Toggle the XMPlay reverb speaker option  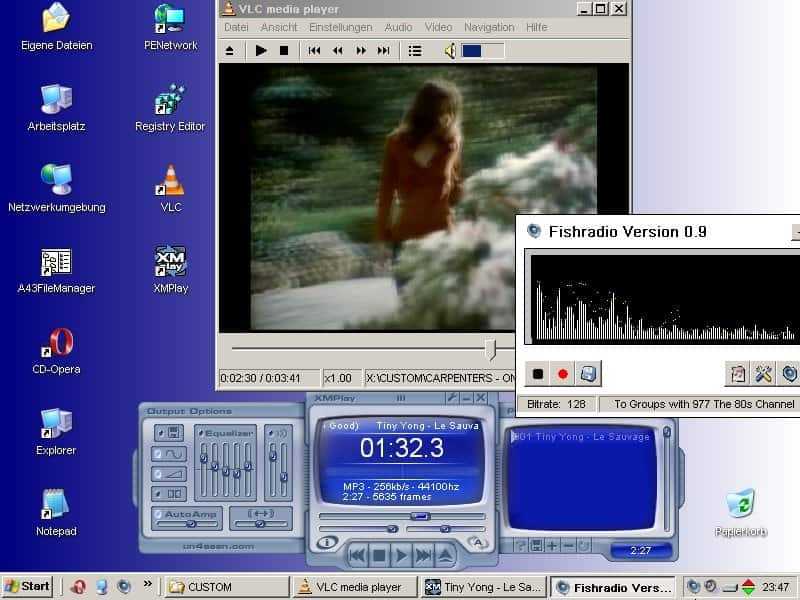[x=278, y=433]
